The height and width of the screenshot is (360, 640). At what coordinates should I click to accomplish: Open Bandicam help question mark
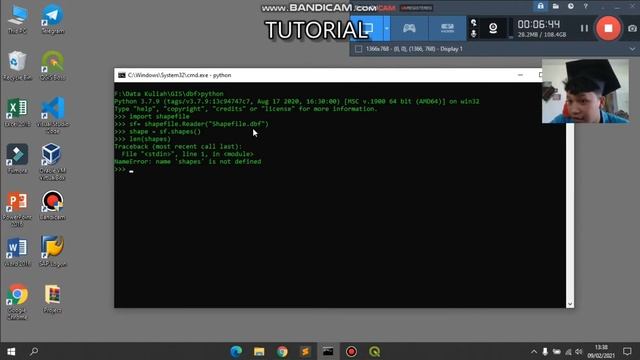(586, 6)
